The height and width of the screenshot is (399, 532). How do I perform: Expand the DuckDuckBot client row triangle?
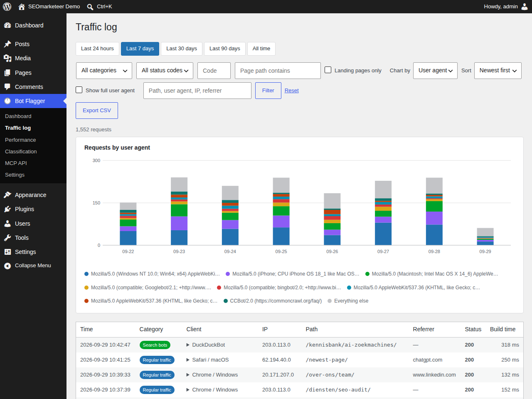[188, 345]
